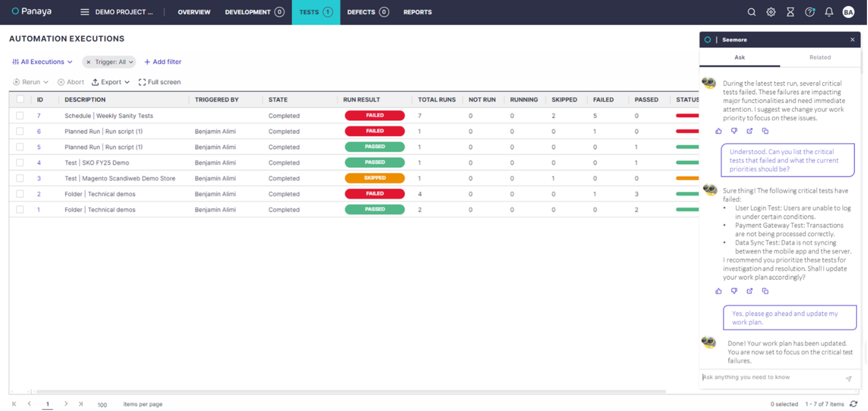This screenshot has width=868, height=411.
Task: Click the search magnifier icon in header
Action: pyautogui.click(x=751, y=12)
